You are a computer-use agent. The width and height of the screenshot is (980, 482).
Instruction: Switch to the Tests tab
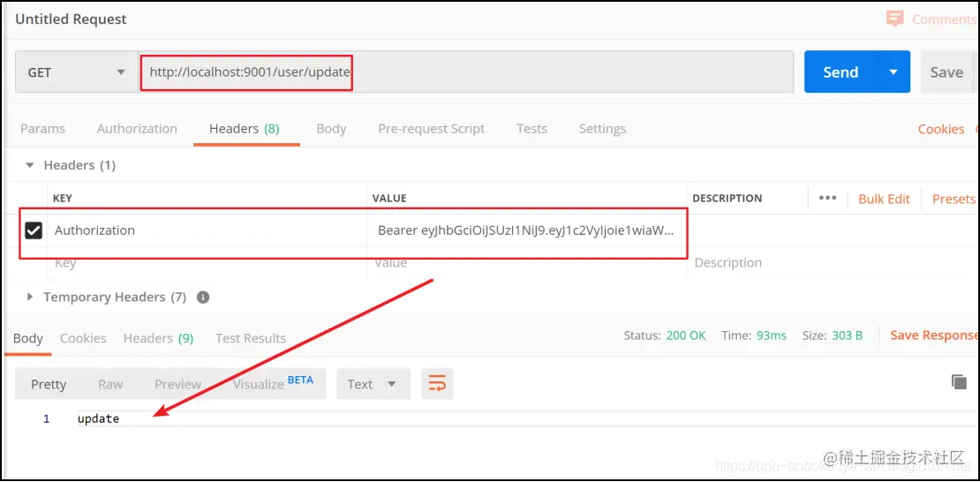(x=531, y=129)
